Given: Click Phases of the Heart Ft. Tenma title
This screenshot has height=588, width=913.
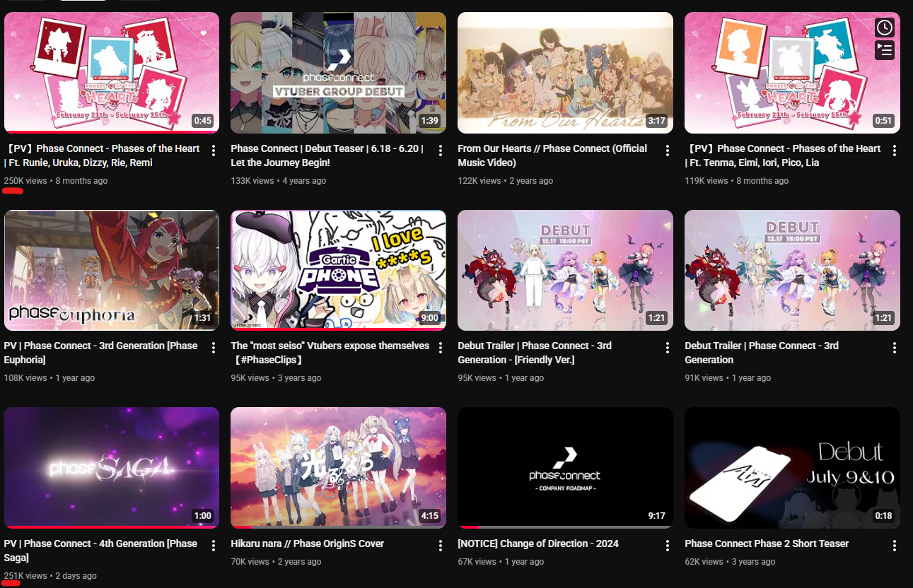Looking at the screenshot, I should pos(782,155).
